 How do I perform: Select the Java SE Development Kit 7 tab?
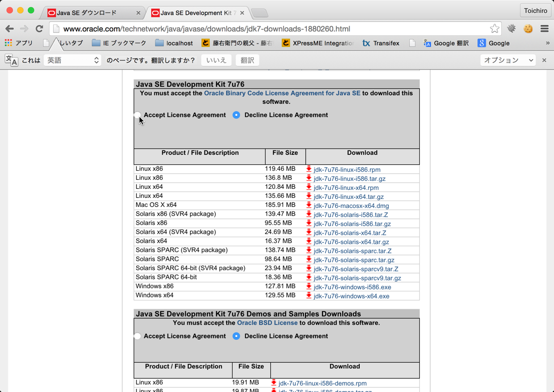coord(197,13)
